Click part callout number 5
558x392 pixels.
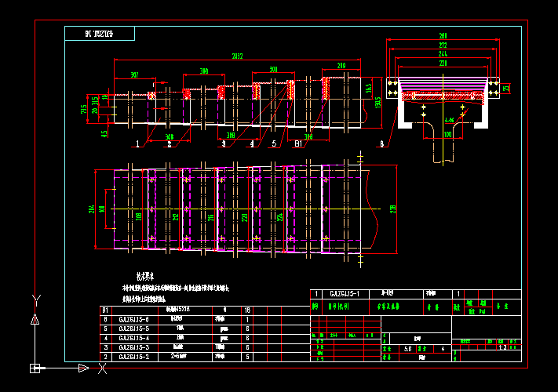274,144
